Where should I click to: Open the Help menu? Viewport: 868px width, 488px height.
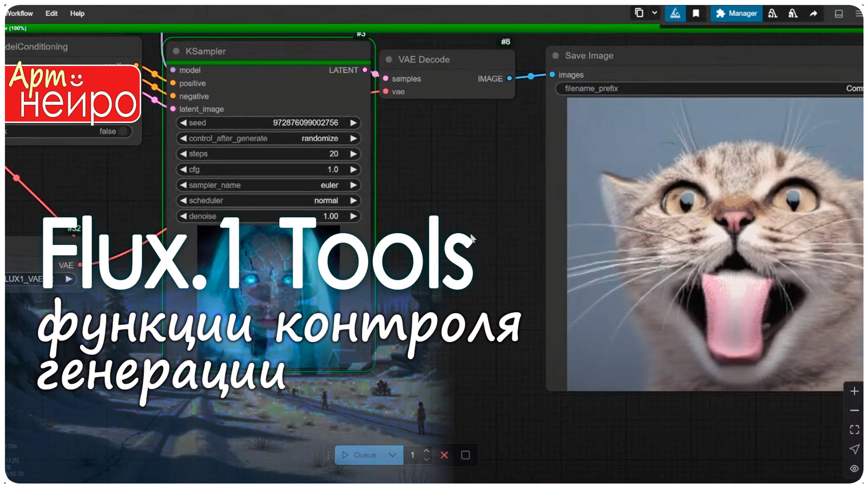[77, 14]
